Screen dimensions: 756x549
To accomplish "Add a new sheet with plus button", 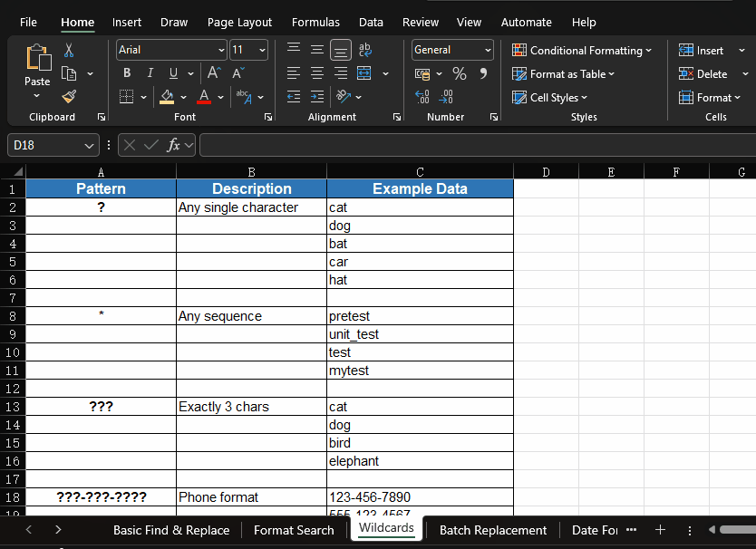I will click(661, 530).
